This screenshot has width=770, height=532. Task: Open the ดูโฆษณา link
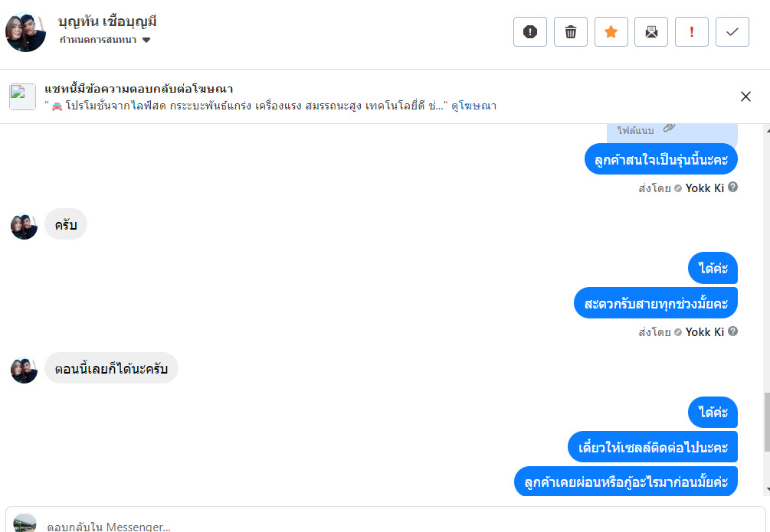pyautogui.click(x=473, y=106)
